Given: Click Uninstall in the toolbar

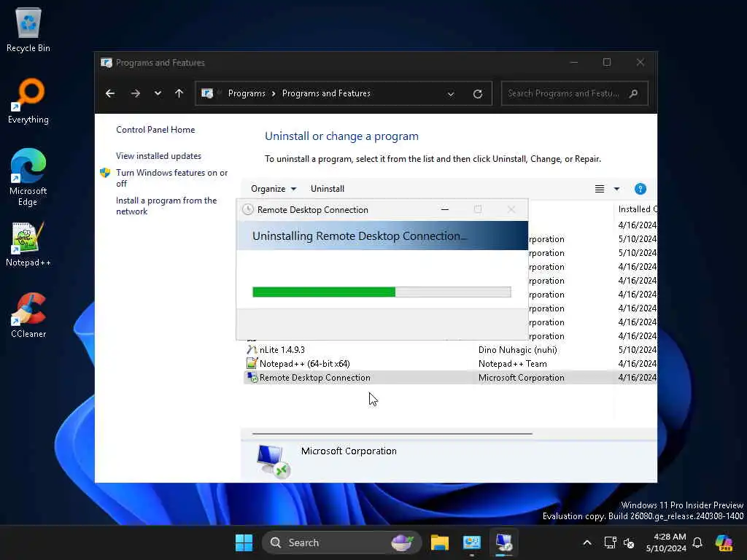Looking at the screenshot, I should coord(328,189).
